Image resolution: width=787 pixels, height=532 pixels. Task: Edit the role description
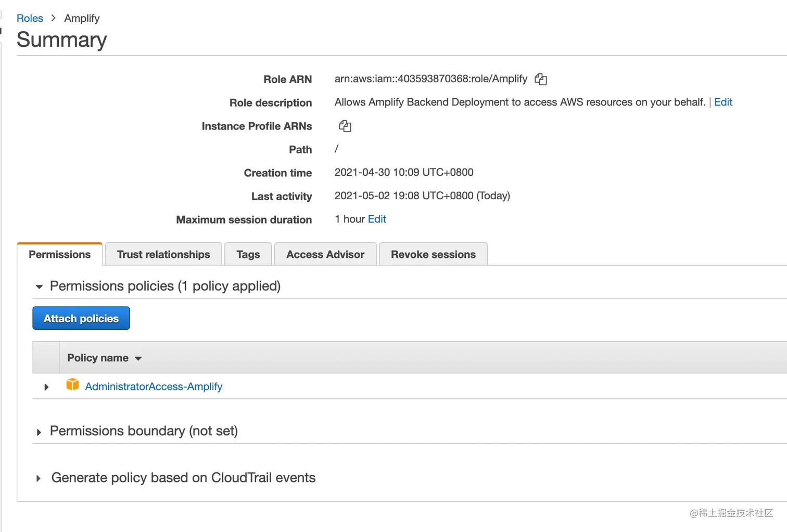723,102
